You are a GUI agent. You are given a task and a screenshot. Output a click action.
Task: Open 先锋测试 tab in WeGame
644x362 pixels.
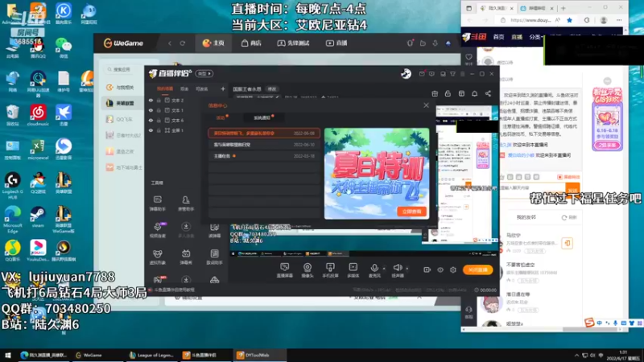(293, 43)
